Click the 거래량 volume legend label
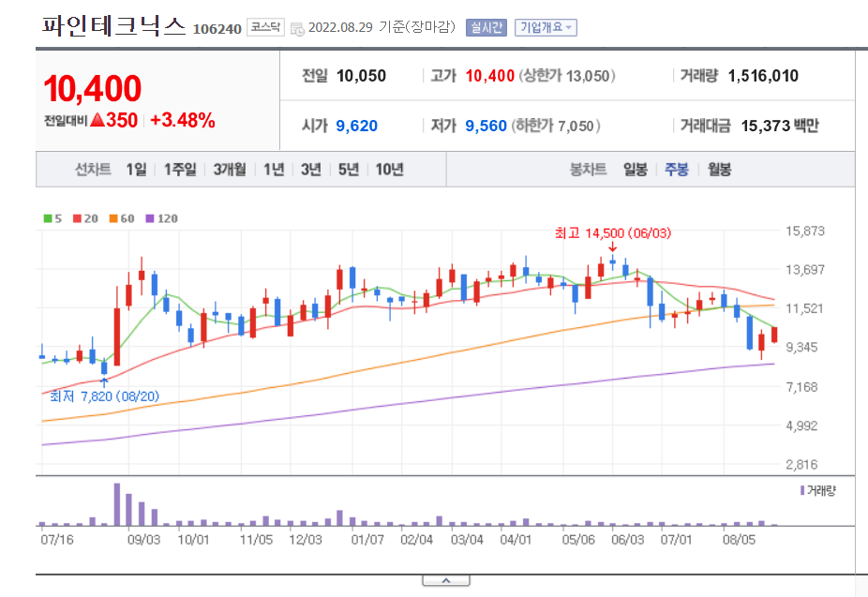Viewport: 868px width, 597px height. (821, 491)
